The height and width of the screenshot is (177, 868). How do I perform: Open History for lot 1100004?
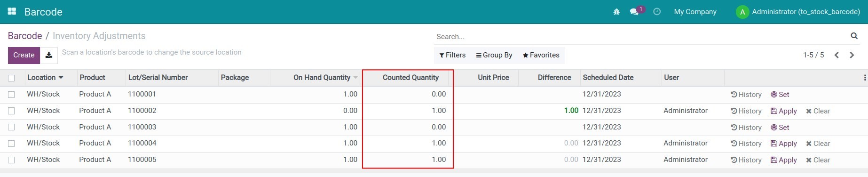click(746, 144)
